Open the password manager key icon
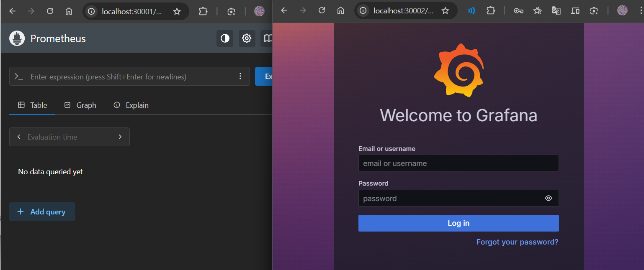Image resolution: width=644 pixels, height=270 pixels. click(518, 11)
